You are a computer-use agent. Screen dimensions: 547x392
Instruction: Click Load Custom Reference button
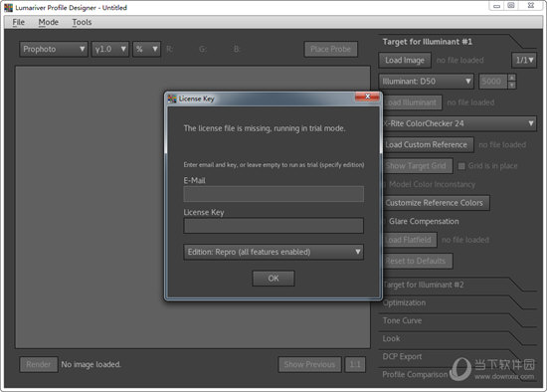[x=428, y=144]
